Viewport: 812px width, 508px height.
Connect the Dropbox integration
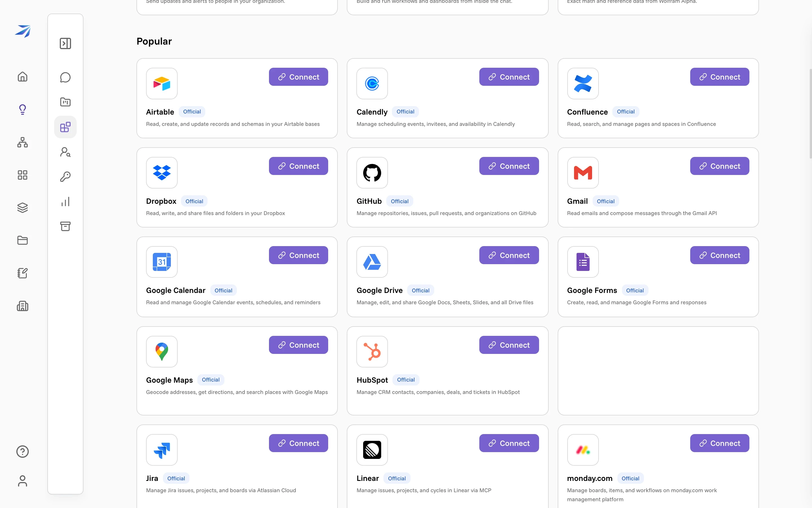coord(298,166)
